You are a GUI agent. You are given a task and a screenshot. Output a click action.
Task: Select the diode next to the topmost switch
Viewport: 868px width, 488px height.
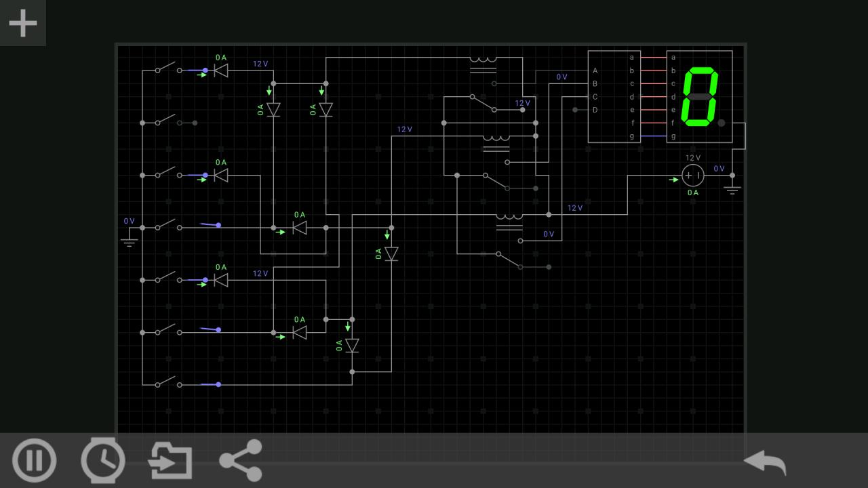220,70
